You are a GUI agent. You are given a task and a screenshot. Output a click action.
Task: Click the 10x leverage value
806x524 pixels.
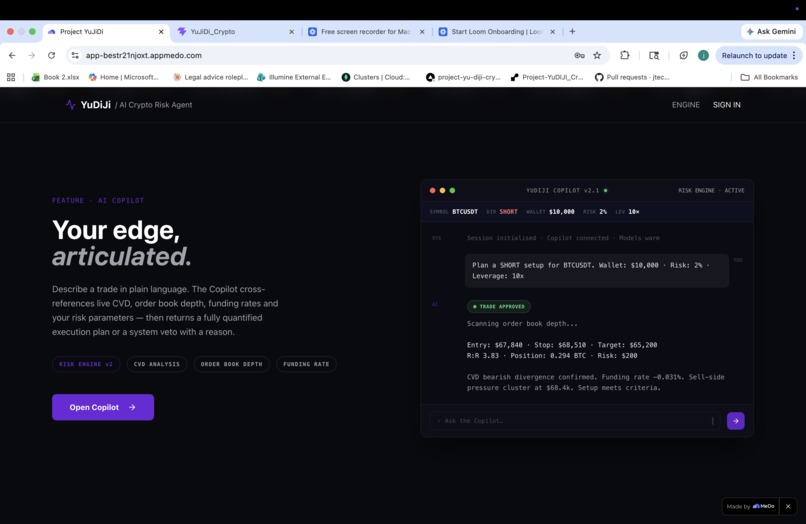(633, 212)
